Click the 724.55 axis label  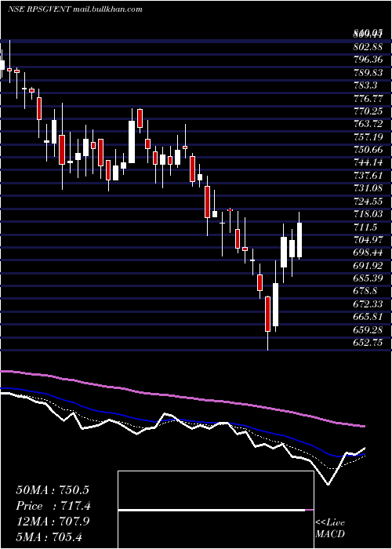(368, 202)
